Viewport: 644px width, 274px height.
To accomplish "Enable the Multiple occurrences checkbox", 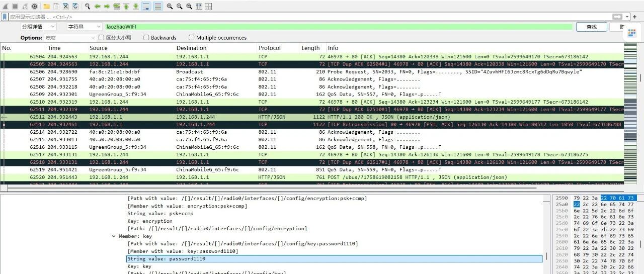I will pyautogui.click(x=192, y=38).
